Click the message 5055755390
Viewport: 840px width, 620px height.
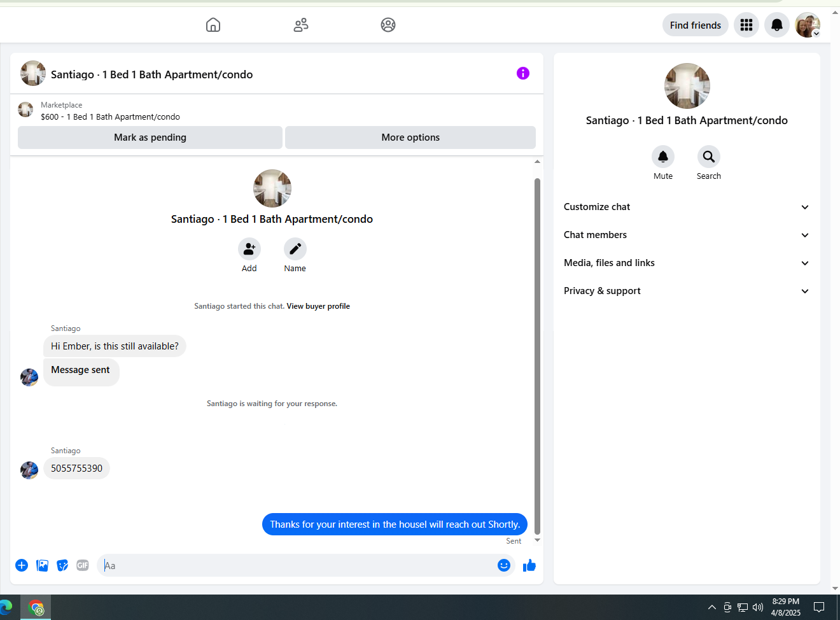tap(76, 469)
